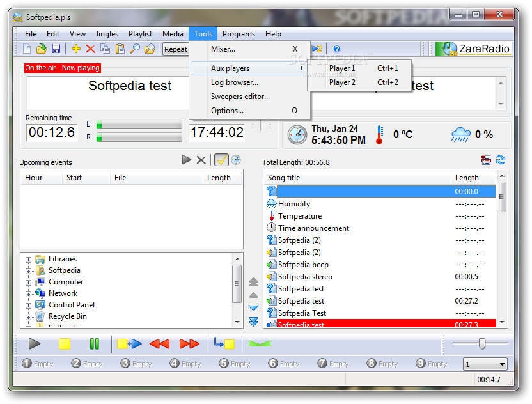Open the Playlist menu

[140, 34]
